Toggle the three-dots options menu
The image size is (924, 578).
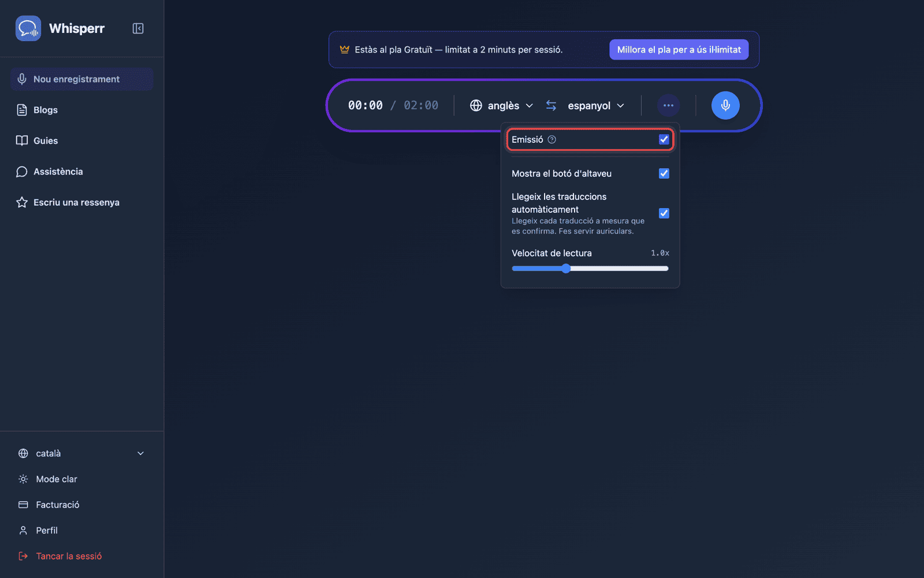point(668,105)
